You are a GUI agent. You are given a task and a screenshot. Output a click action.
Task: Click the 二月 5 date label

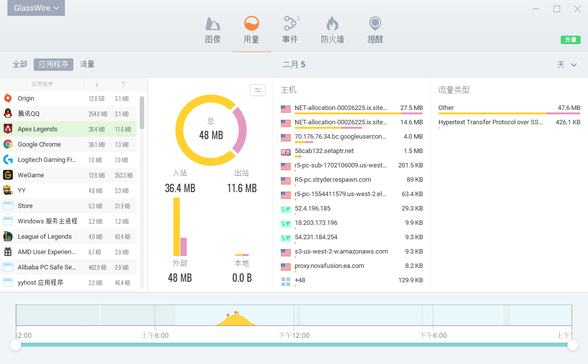click(x=294, y=65)
